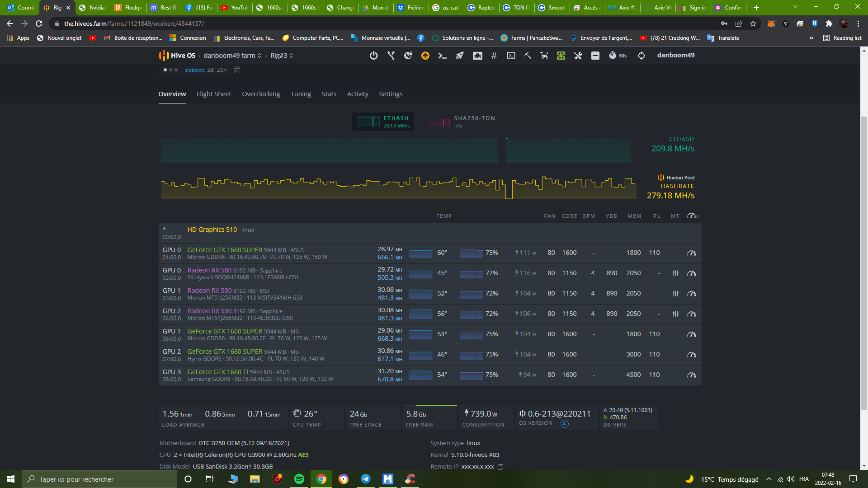The height and width of the screenshot is (488, 868).
Task: Click the white minus square icon
Action: click(595, 56)
